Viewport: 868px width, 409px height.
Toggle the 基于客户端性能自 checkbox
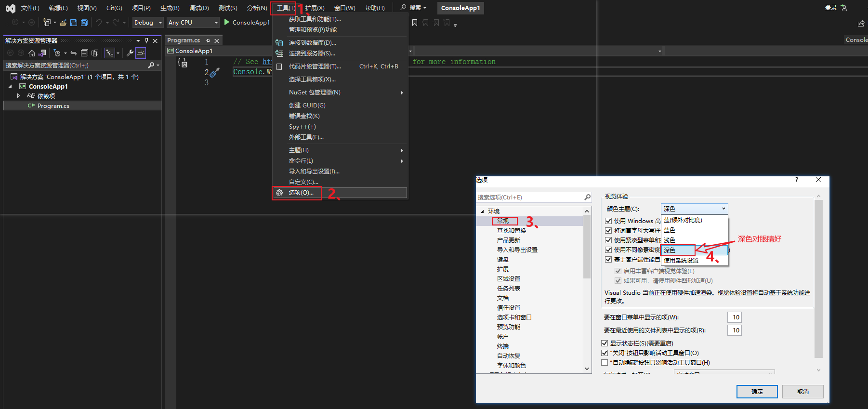pos(608,259)
